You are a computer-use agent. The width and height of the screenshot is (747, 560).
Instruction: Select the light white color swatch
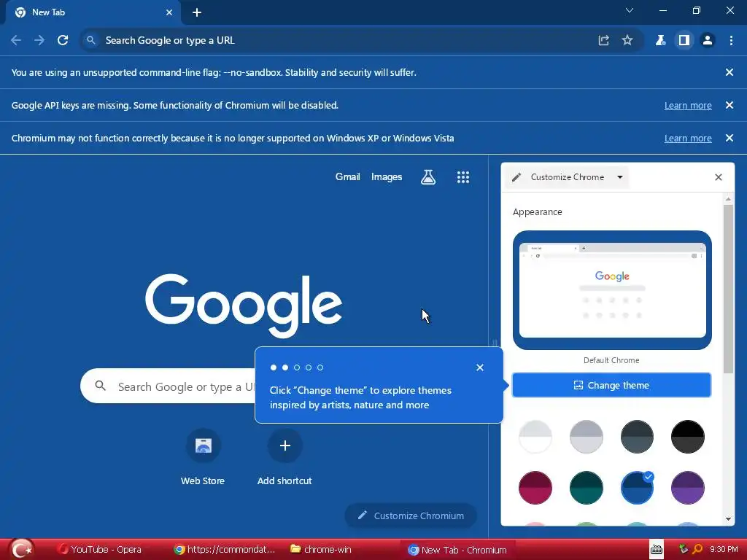point(535,437)
